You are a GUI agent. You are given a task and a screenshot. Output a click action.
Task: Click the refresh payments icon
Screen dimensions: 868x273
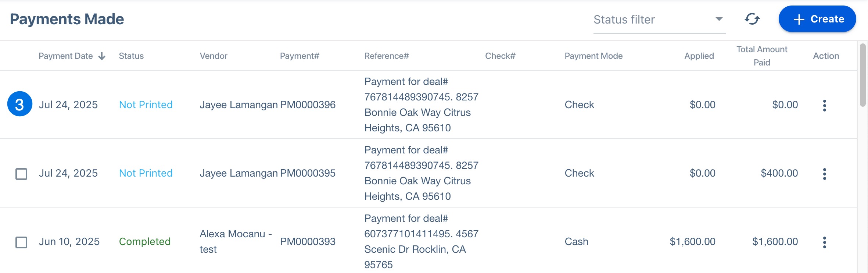click(752, 19)
